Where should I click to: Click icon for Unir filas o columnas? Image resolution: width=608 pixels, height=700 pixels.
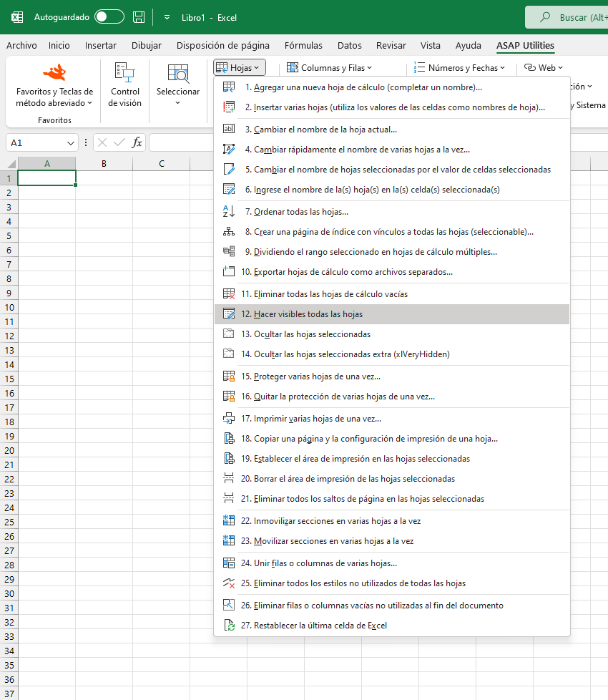tap(229, 563)
